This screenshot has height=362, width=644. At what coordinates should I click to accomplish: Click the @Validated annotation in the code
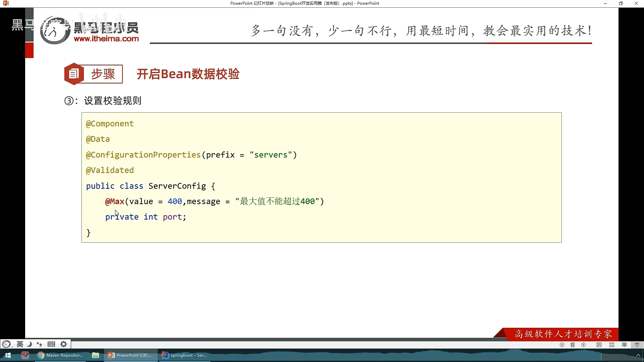coord(110,170)
